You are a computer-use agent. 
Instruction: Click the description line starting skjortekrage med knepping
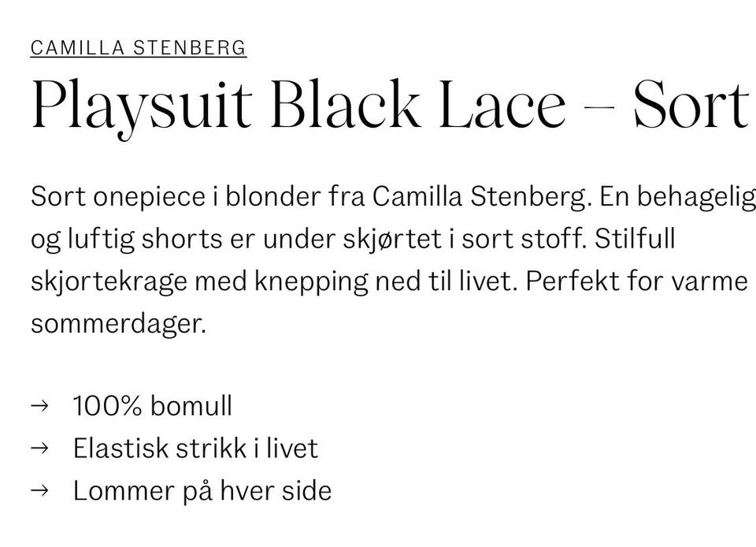point(389,281)
